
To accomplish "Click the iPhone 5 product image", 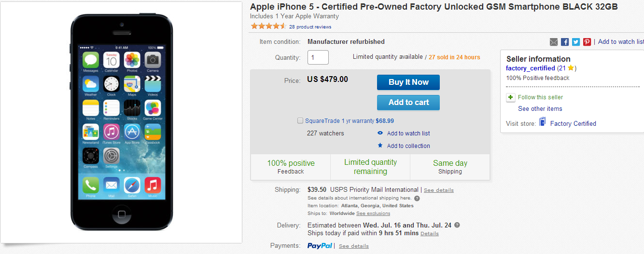I will tap(121, 122).
